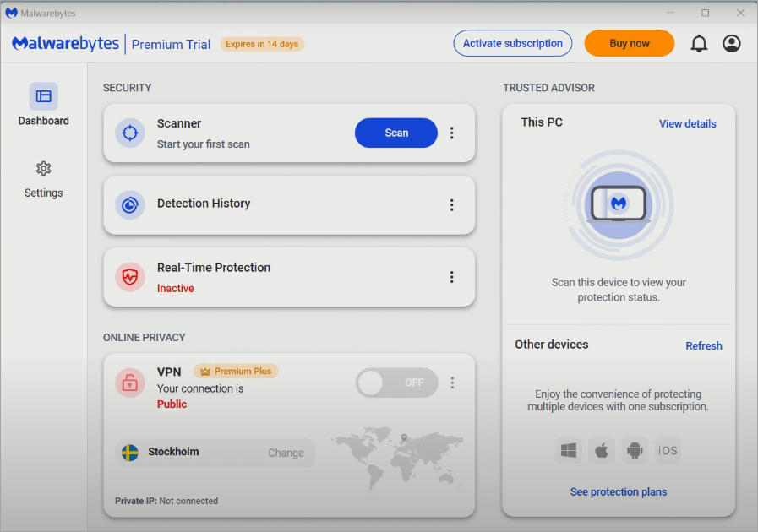This screenshot has width=758, height=532.
Task: Open notifications via the bell icon
Action: [x=699, y=43]
